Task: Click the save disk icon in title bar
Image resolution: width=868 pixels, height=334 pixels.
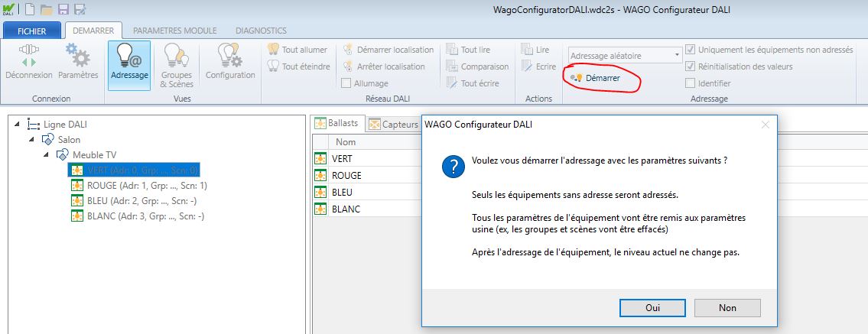Action: pyautogui.click(x=63, y=9)
